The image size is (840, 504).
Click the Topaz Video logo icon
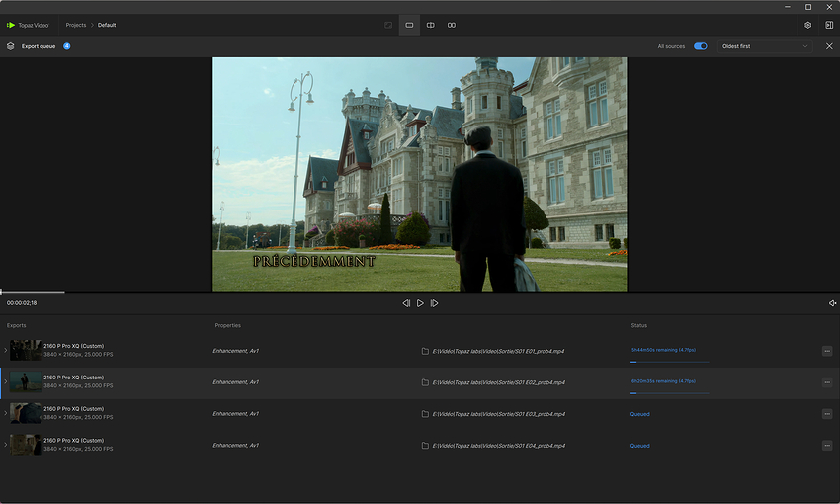pyautogui.click(x=11, y=25)
